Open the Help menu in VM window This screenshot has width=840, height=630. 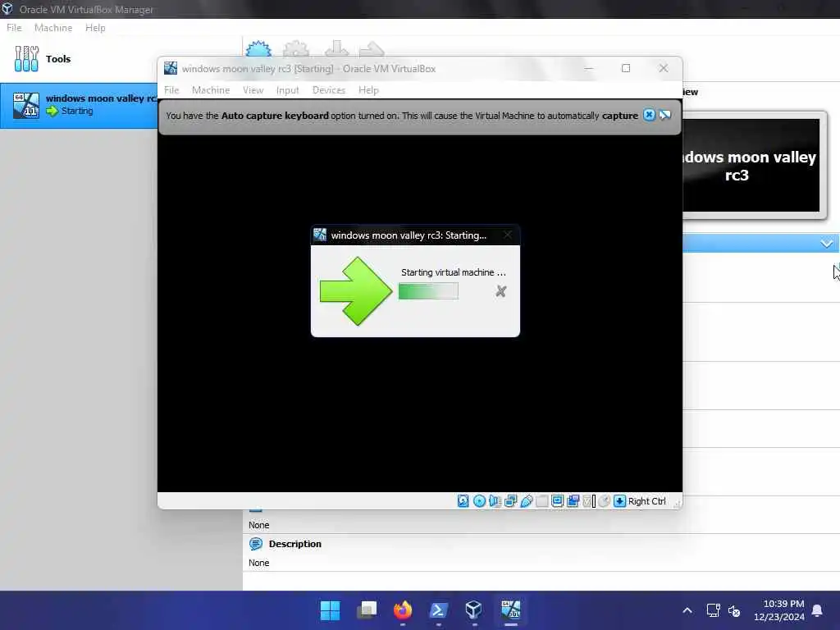click(368, 90)
